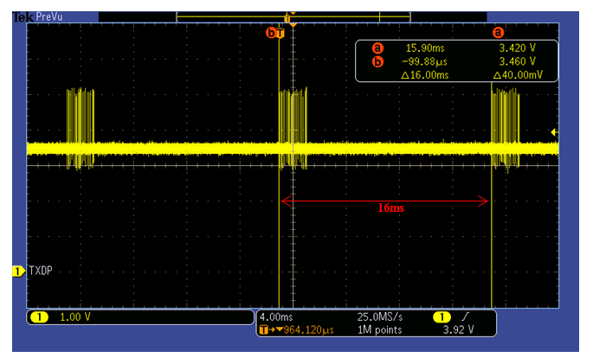The height and width of the screenshot is (364, 593).
Task: Click cursor b time readout -99.88µs
Action: tap(425, 61)
